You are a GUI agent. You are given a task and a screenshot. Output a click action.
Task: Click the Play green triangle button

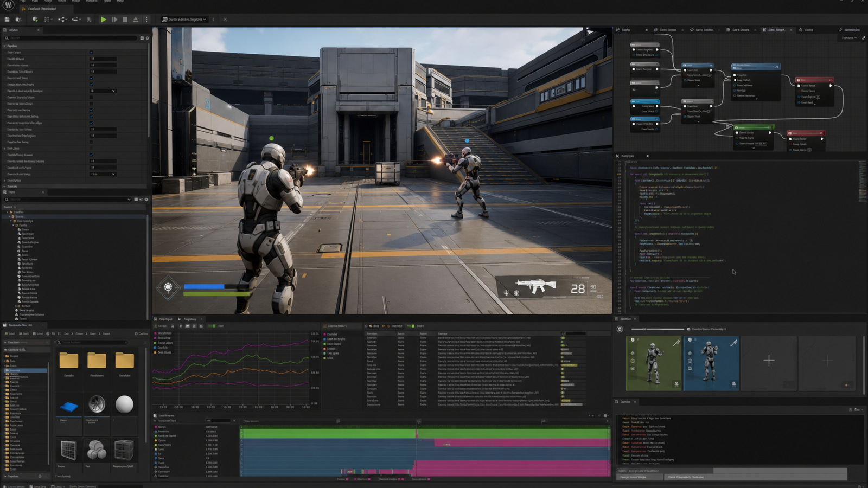pyautogui.click(x=103, y=20)
